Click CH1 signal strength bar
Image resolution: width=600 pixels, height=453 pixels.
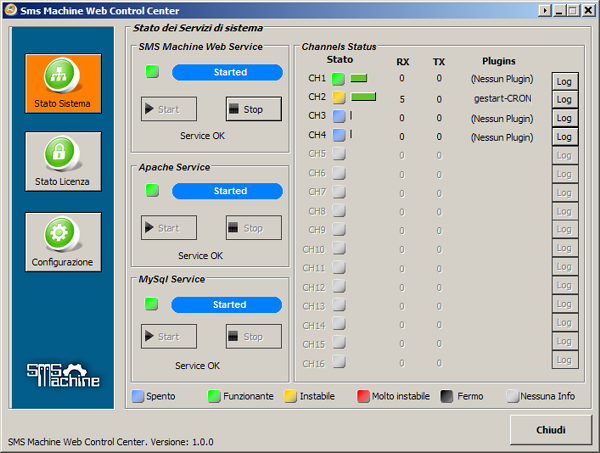359,78
